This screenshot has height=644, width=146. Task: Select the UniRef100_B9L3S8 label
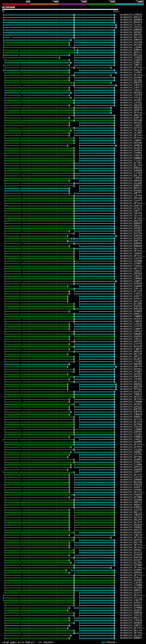[131, 175]
